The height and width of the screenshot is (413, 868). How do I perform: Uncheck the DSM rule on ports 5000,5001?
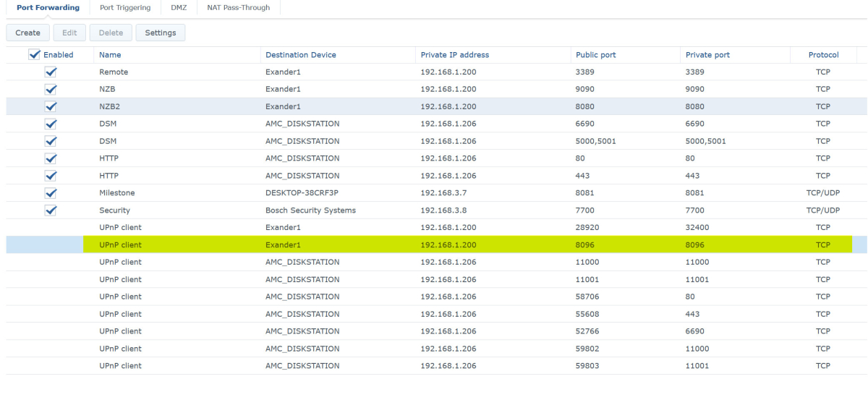(x=51, y=141)
